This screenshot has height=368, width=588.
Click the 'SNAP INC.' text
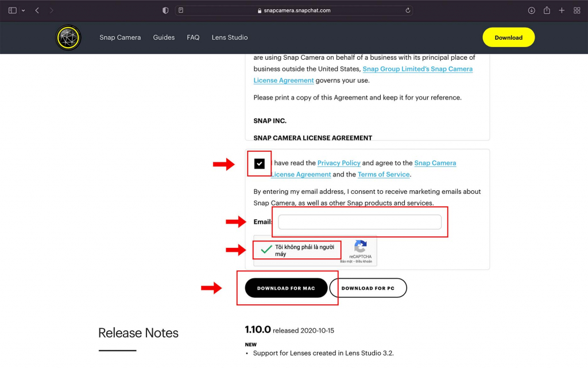click(x=270, y=121)
